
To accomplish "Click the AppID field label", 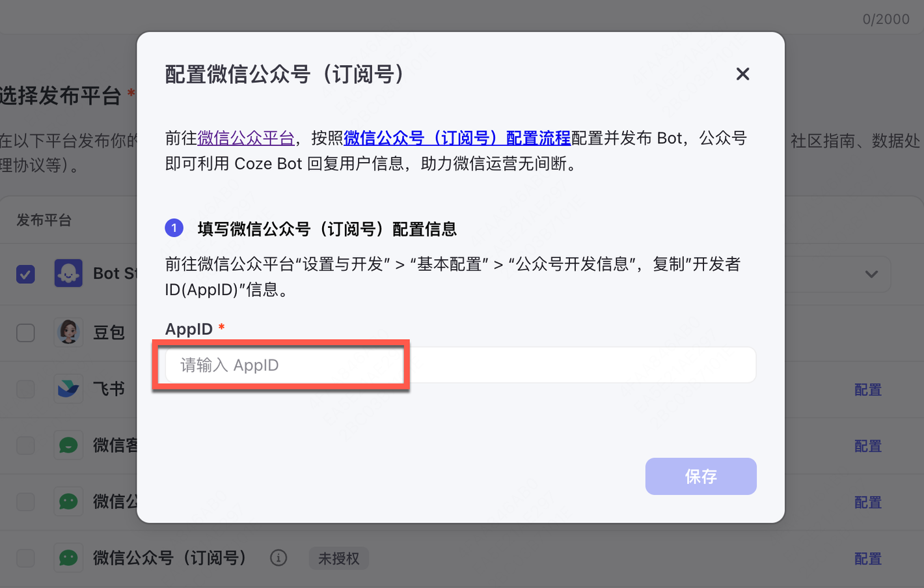I will pyautogui.click(x=189, y=329).
